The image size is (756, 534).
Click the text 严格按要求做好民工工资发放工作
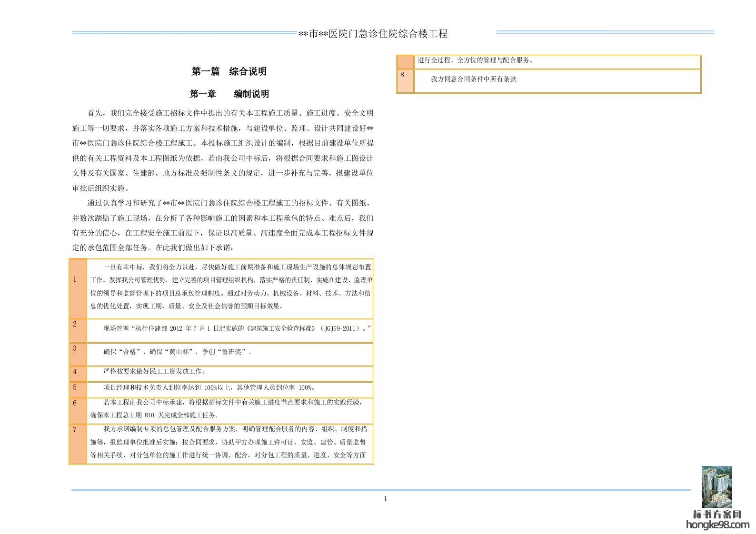tap(154, 371)
